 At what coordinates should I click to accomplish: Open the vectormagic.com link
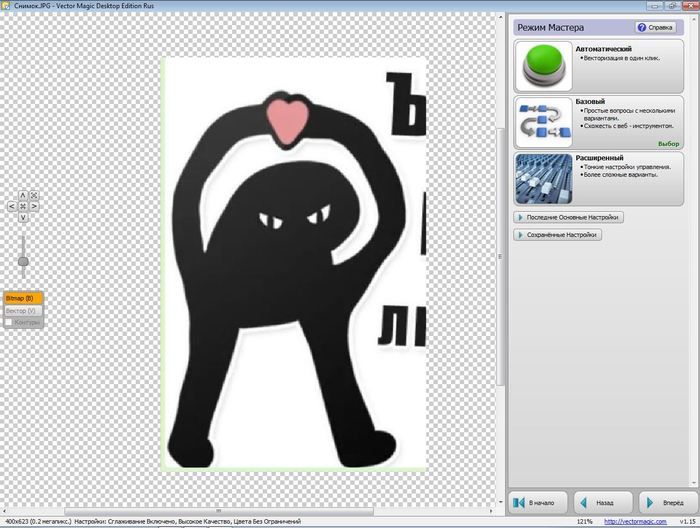[x=633, y=522]
